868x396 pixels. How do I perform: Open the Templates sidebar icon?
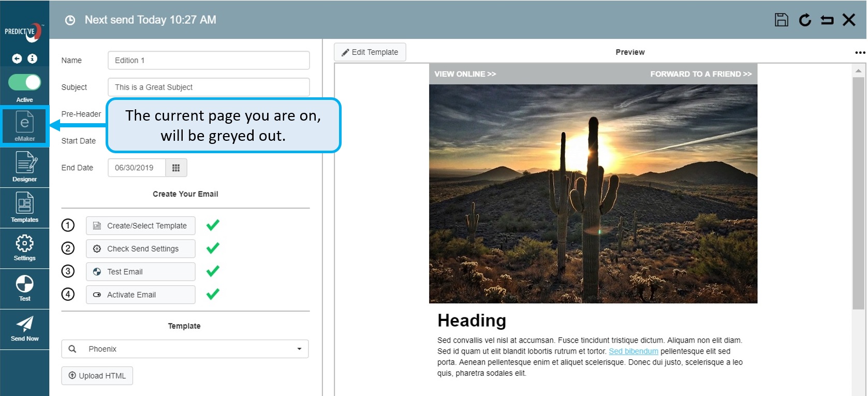(x=24, y=207)
